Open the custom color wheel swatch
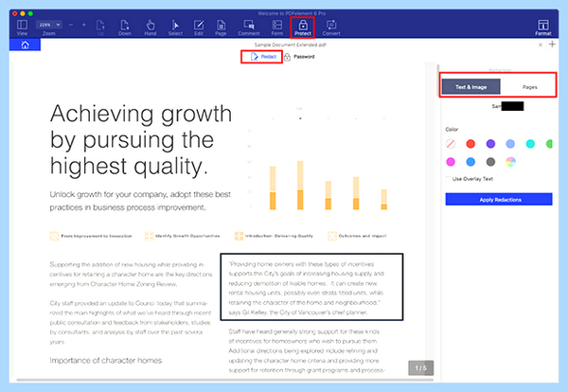 (510, 162)
